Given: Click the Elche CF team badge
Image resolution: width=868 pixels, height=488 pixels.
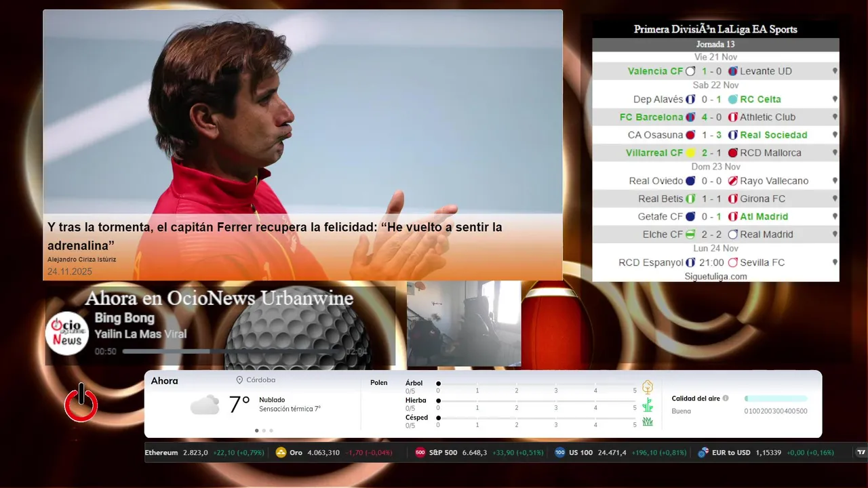Looking at the screenshot, I should [x=690, y=235].
